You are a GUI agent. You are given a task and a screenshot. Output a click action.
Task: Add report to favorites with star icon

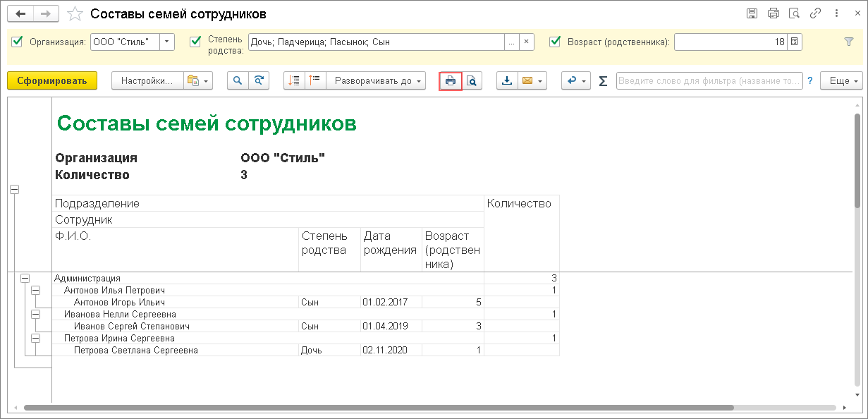(75, 13)
